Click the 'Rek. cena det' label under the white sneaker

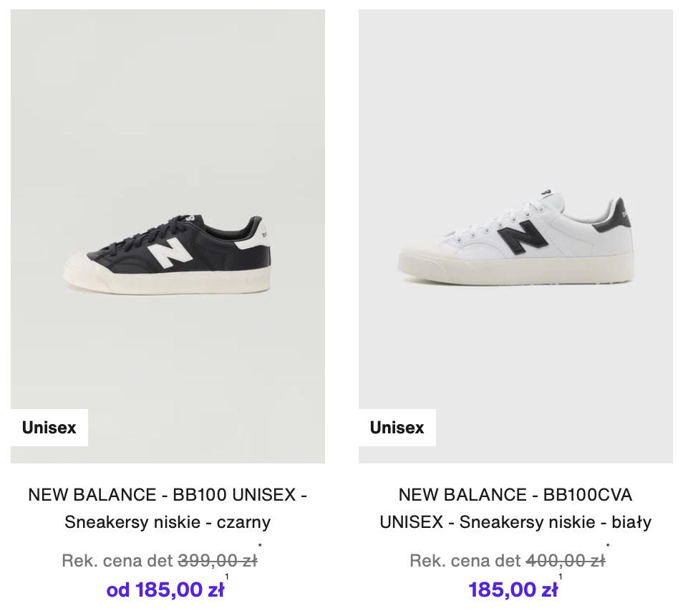pos(465,561)
